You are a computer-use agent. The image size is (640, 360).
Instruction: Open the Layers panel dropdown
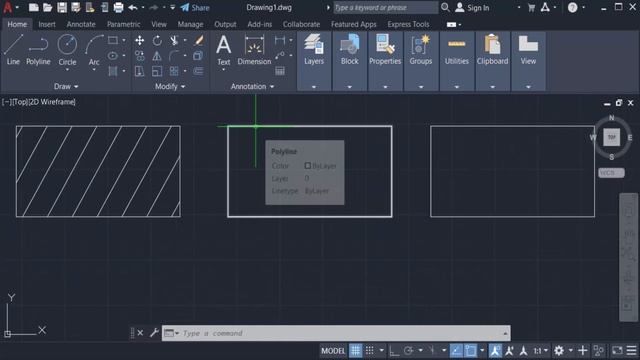314,87
